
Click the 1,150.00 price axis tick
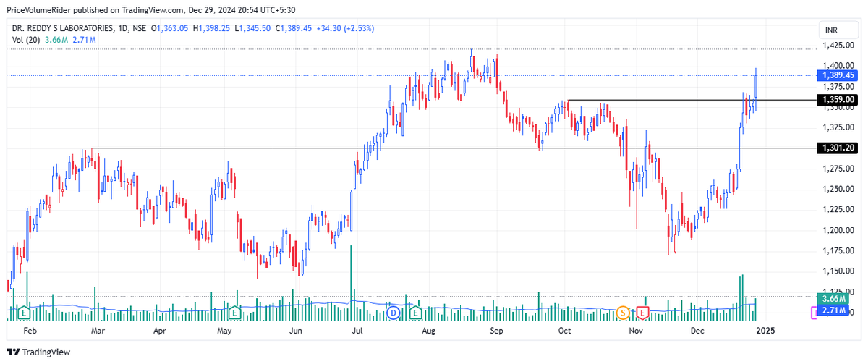coord(838,272)
